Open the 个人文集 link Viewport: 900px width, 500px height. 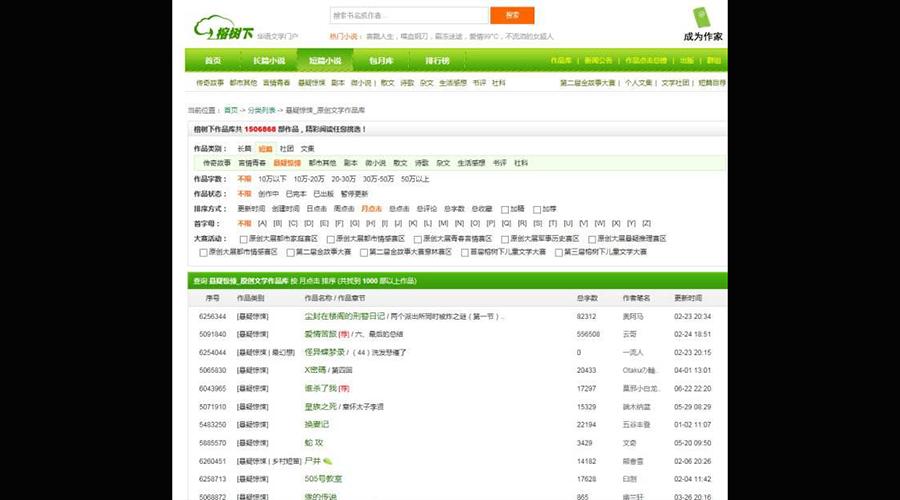(x=638, y=83)
